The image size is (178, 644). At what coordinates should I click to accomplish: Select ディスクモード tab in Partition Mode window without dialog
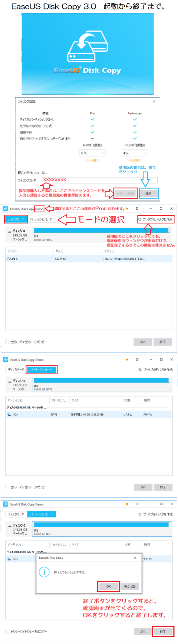pyautogui.click(x=16, y=370)
